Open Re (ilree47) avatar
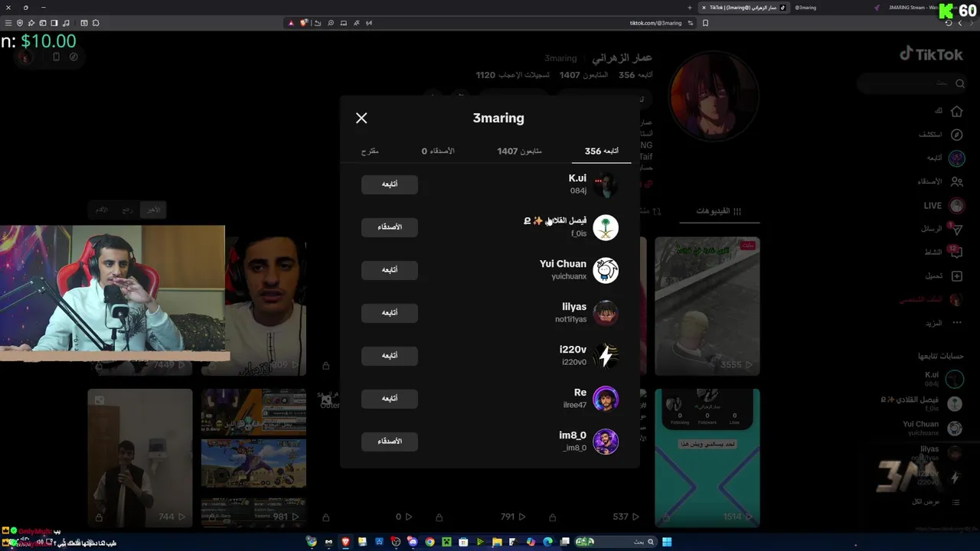 coord(606,399)
